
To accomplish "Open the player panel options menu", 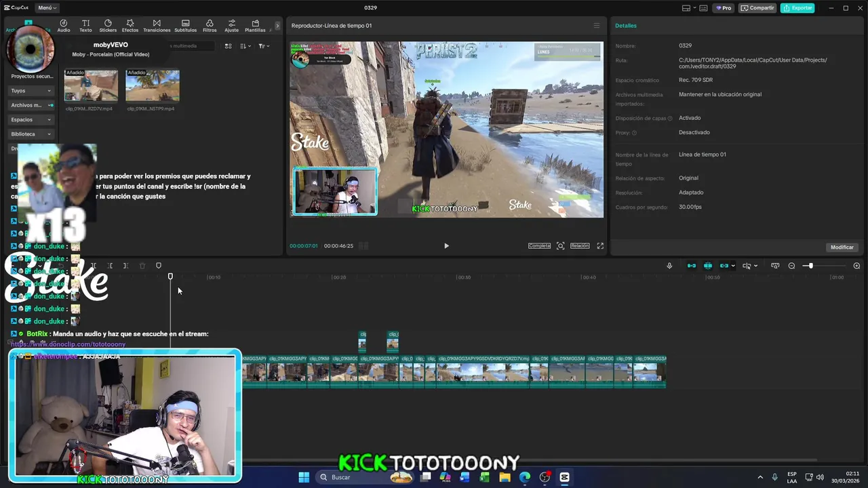I will click(597, 26).
